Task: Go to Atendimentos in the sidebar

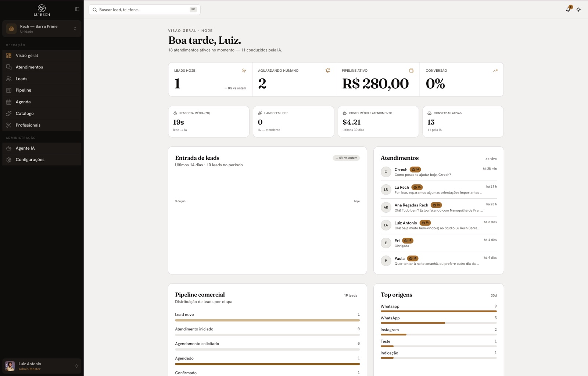Action: coord(42,67)
